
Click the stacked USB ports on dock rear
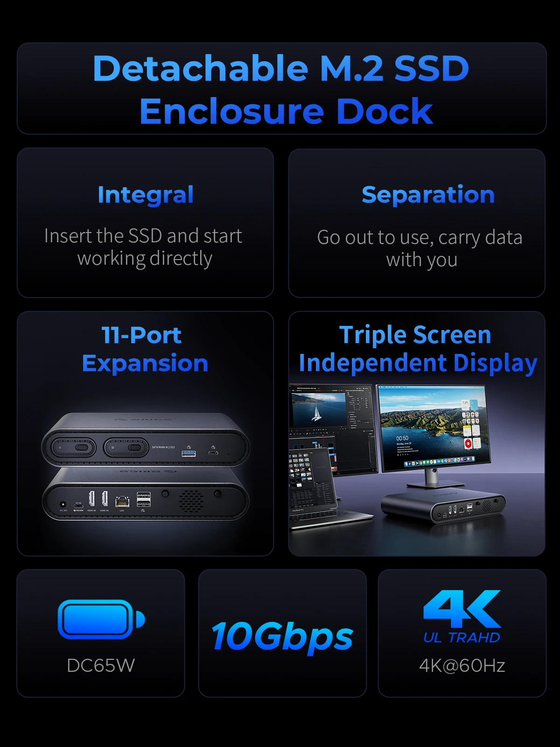point(143,499)
